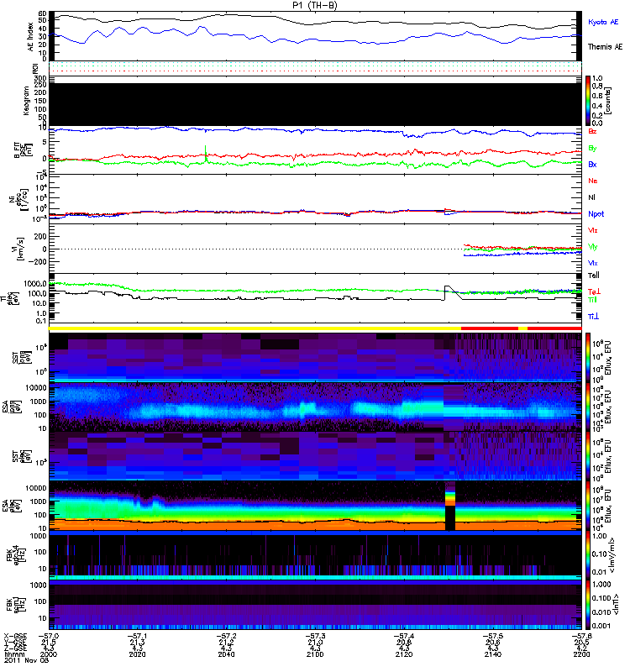The width and height of the screenshot is (630, 672).
Task: Click the green By legend label
Action: click(x=592, y=149)
